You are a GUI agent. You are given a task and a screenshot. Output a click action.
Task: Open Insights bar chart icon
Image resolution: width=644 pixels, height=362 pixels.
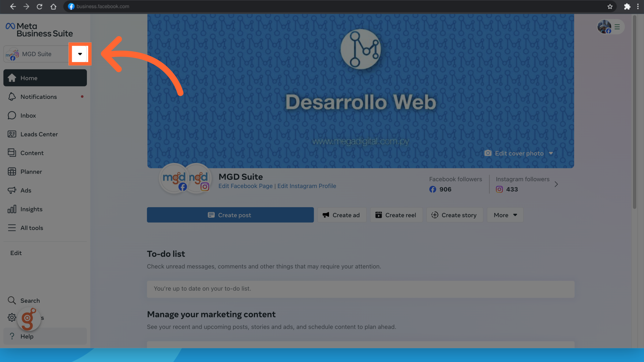tap(12, 209)
